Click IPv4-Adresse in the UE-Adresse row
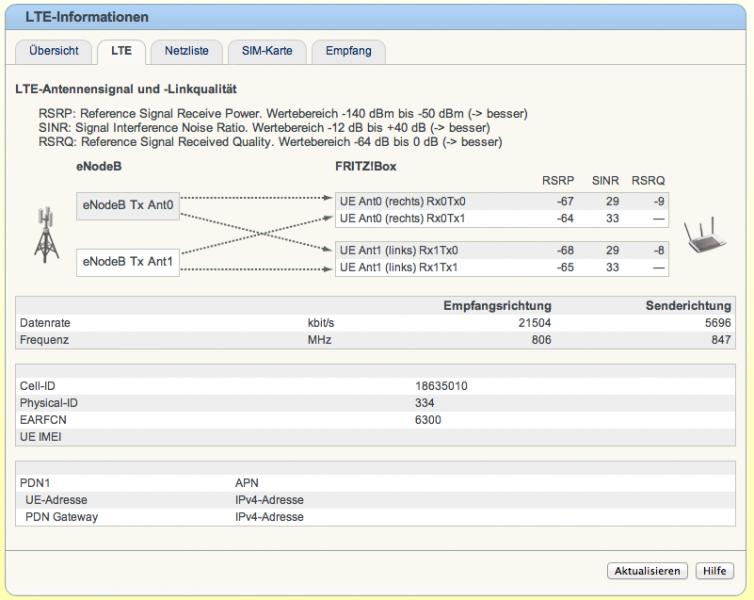754x600 pixels. tap(269, 500)
